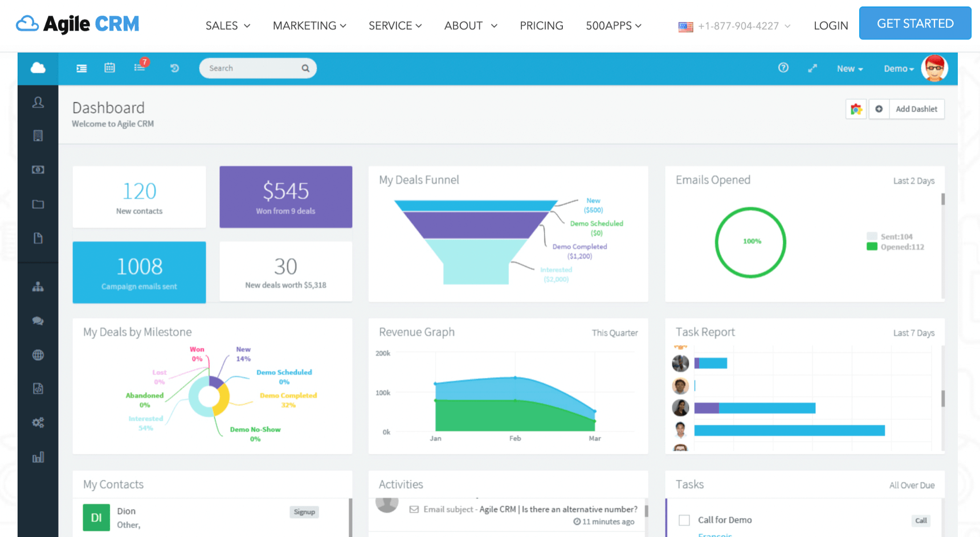
Task: Open the folder icon in sidebar
Action: pyautogui.click(x=38, y=204)
